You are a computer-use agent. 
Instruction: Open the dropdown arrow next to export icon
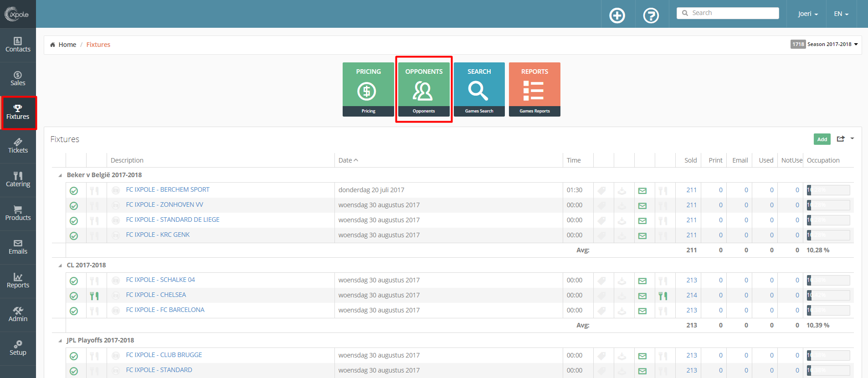(852, 138)
